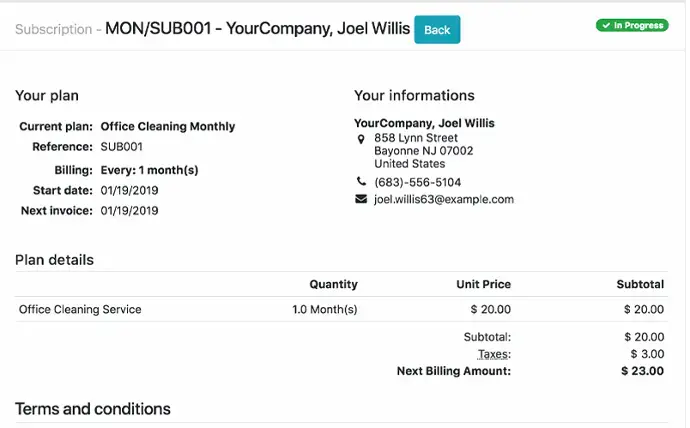Click the Office Cleaning Monthly plan name
Image resolution: width=690 pixels, height=428 pixels.
point(168,127)
